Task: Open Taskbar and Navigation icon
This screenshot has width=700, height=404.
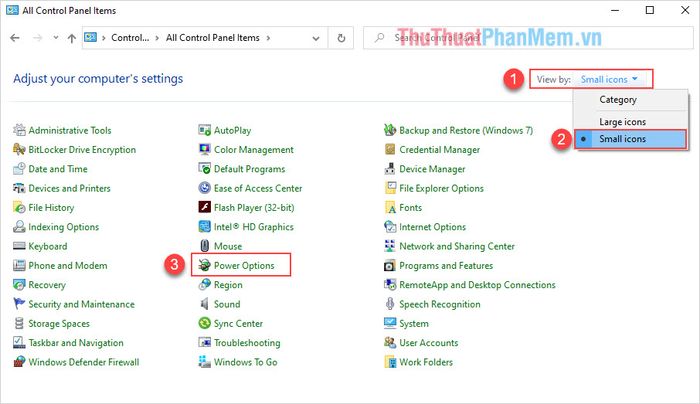Action: 19,342
